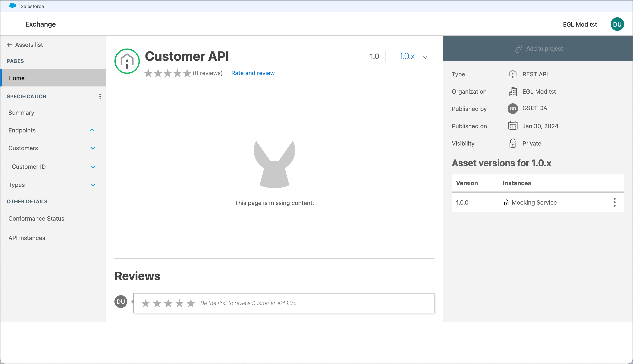Click Rate and review link
633x364 pixels.
pos(253,73)
